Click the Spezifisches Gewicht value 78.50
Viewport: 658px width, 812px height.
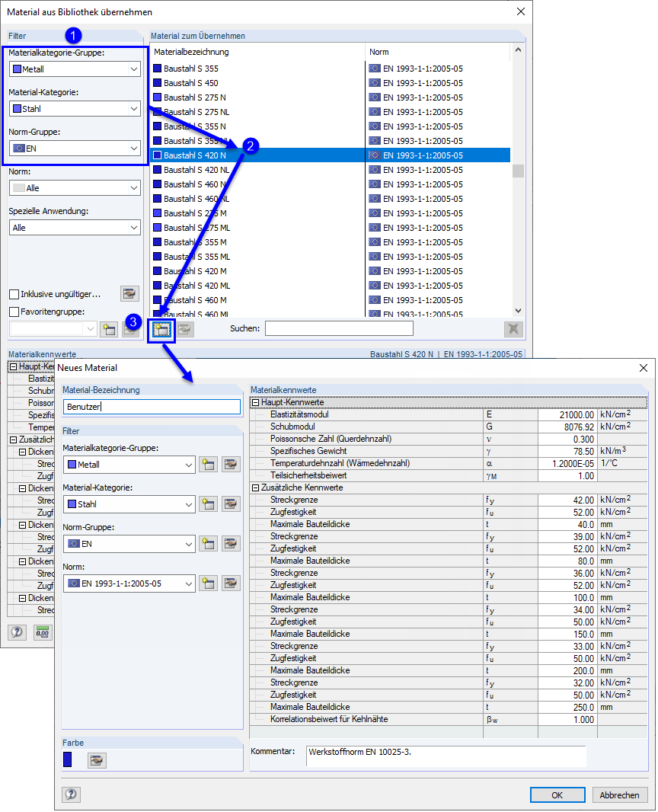click(568, 451)
